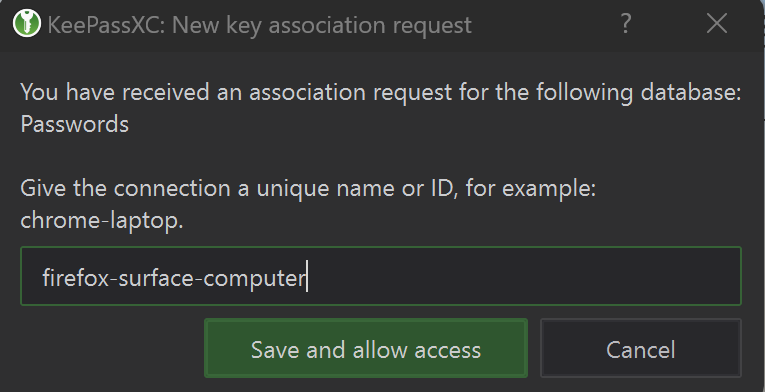Click the 'for example:' phrase

coord(531,188)
